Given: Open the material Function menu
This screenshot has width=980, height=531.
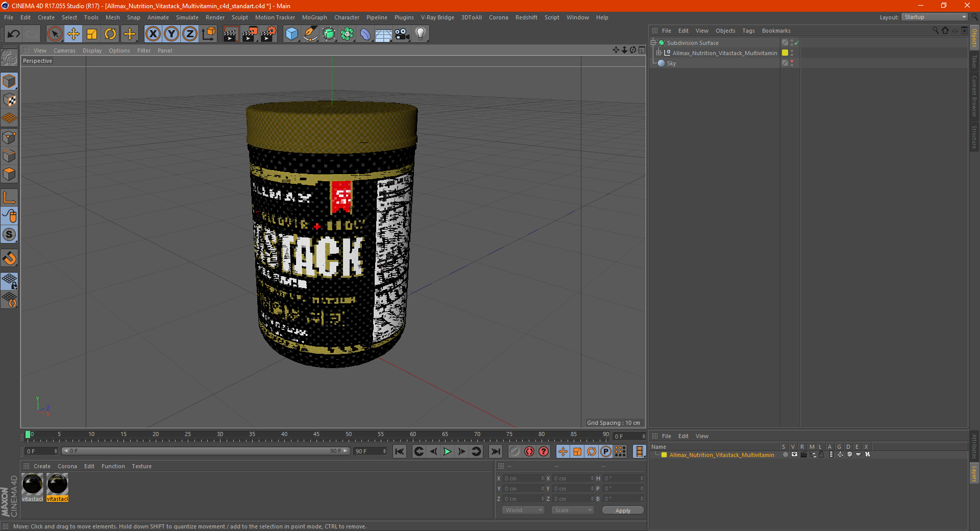Looking at the screenshot, I should (113, 466).
